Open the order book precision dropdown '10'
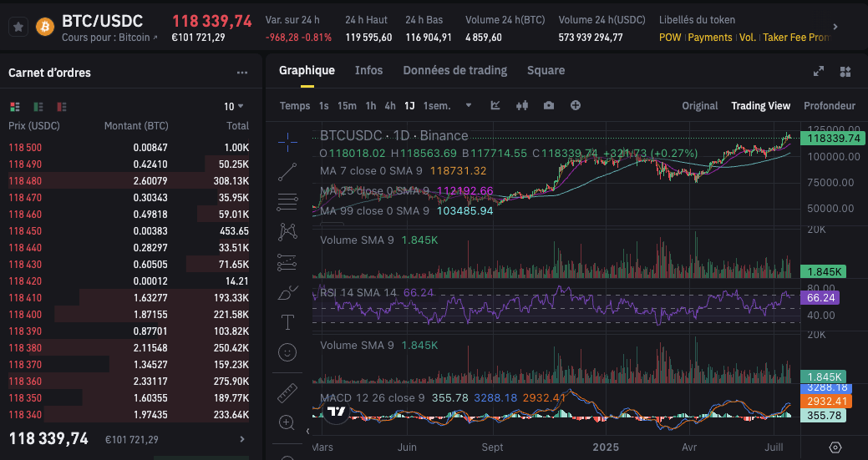The height and width of the screenshot is (460, 868). pos(234,106)
